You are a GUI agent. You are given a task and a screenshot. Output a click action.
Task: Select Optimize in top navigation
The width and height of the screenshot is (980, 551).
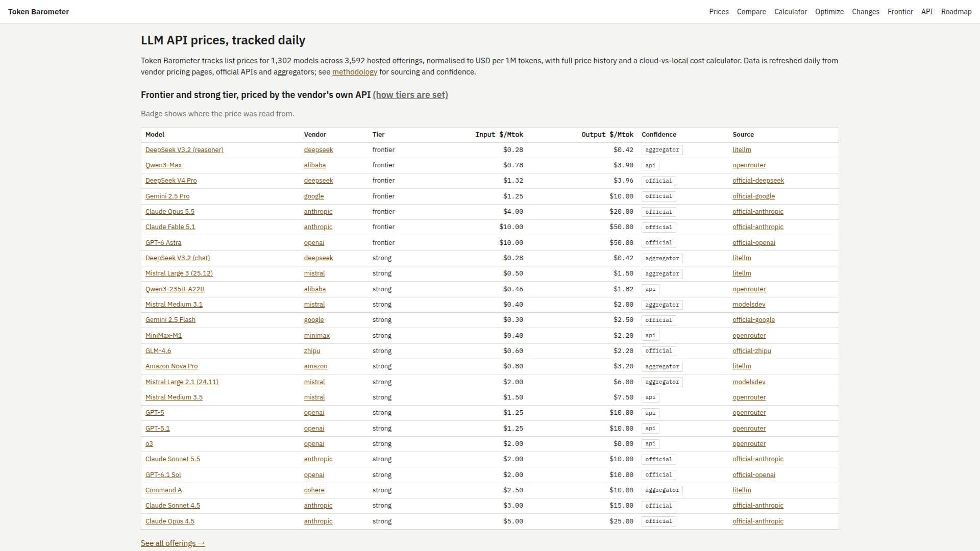click(x=829, y=12)
